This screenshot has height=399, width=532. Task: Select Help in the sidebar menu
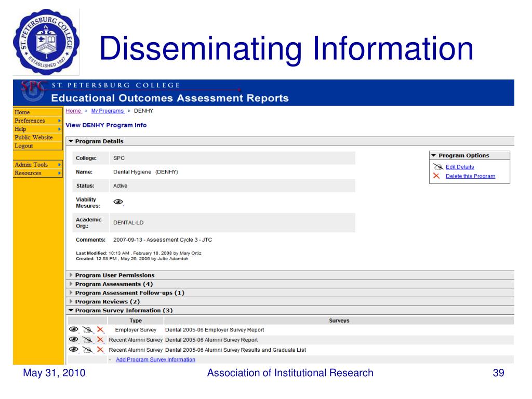[x=37, y=129]
